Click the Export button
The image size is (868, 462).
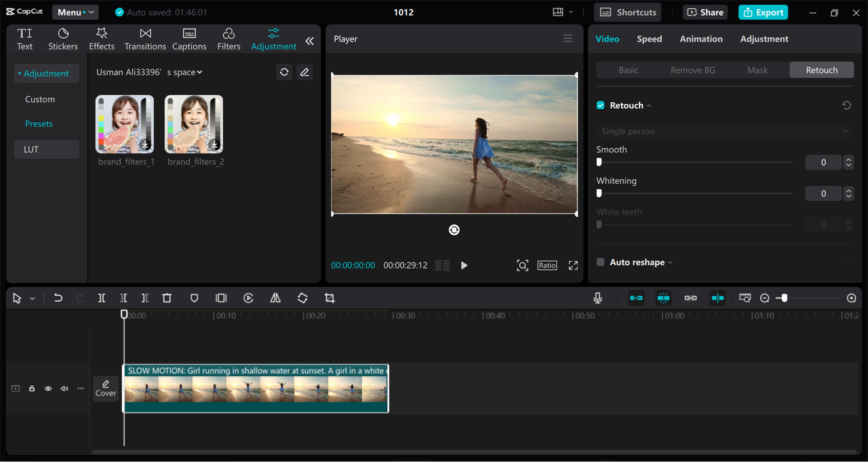(763, 12)
